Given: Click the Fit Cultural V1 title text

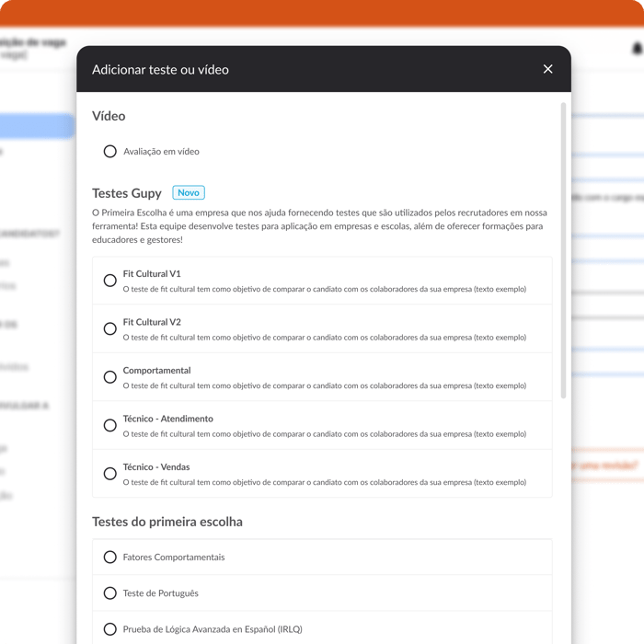Looking at the screenshot, I should point(152,273).
